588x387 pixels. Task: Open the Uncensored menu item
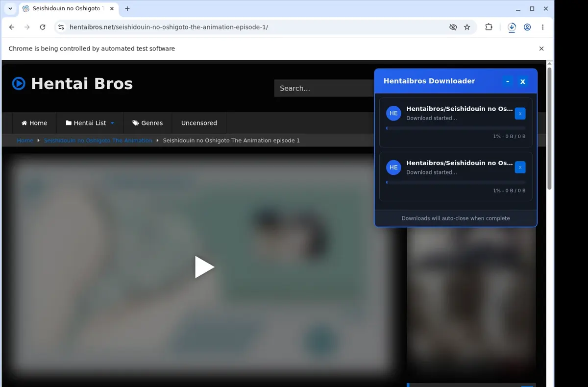(x=199, y=123)
